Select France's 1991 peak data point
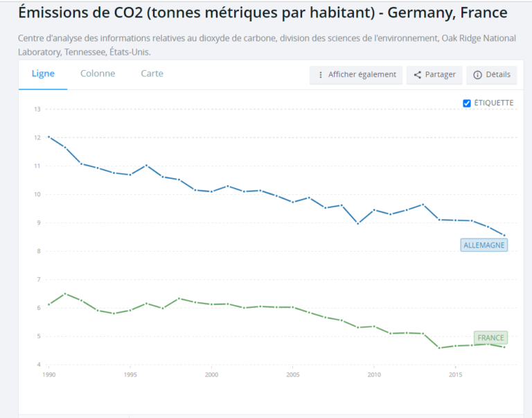Screen dimensions: 532x418 click(x=65, y=294)
